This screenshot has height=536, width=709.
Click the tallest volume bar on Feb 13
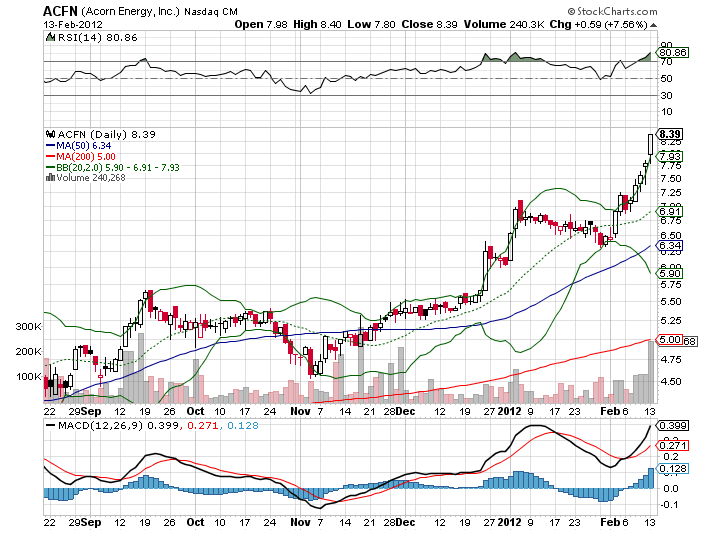point(651,372)
